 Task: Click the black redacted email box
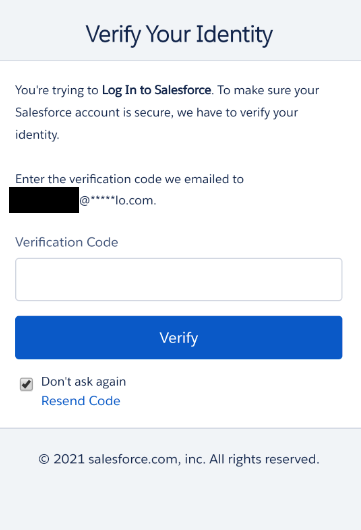[x=44, y=200]
